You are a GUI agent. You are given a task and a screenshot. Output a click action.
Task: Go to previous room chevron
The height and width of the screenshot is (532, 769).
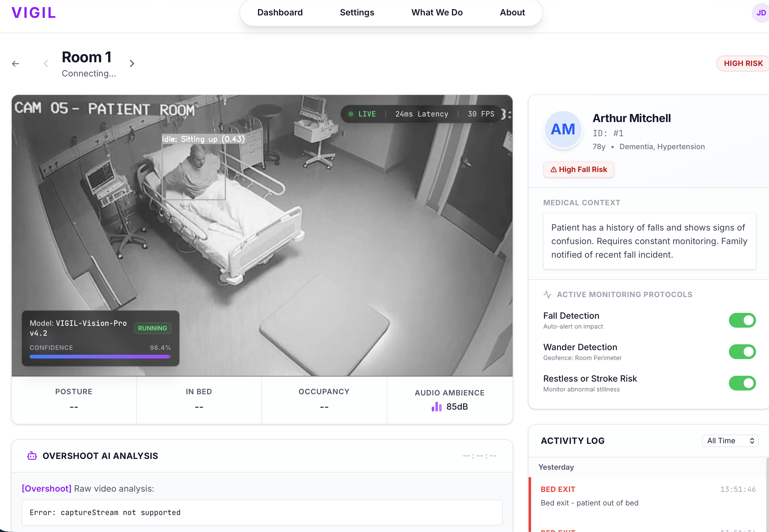pos(46,64)
